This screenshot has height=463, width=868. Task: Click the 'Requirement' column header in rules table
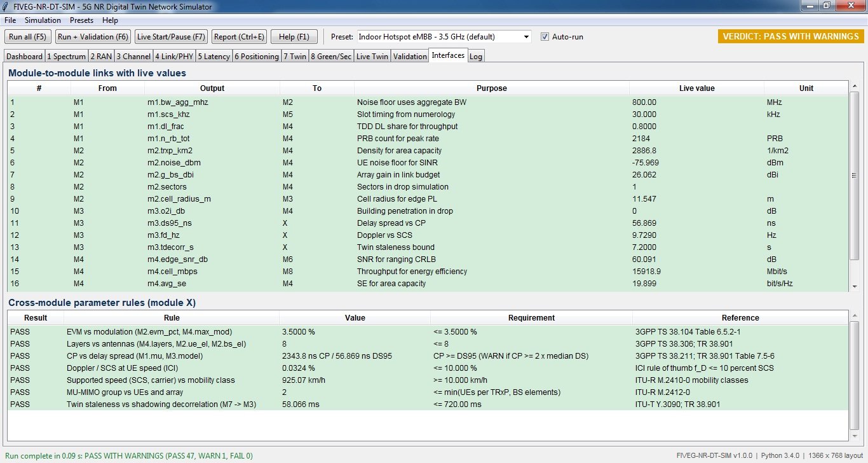pyautogui.click(x=531, y=318)
